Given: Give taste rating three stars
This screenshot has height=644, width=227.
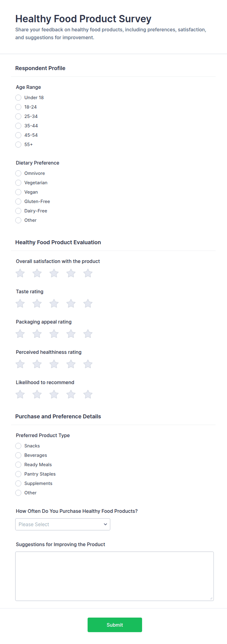Looking at the screenshot, I should click(x=54, y=303).
